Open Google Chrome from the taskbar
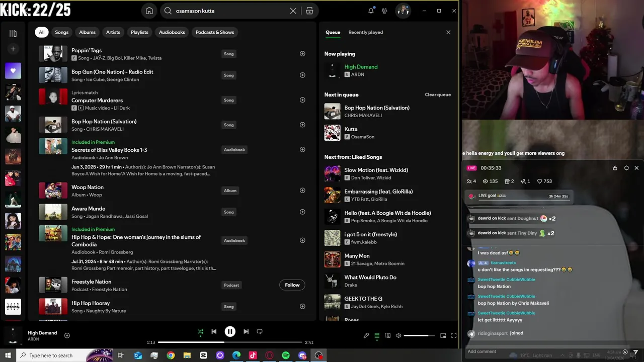The height and width of the screenshot is (362, 644). click(x=171, y=355)
